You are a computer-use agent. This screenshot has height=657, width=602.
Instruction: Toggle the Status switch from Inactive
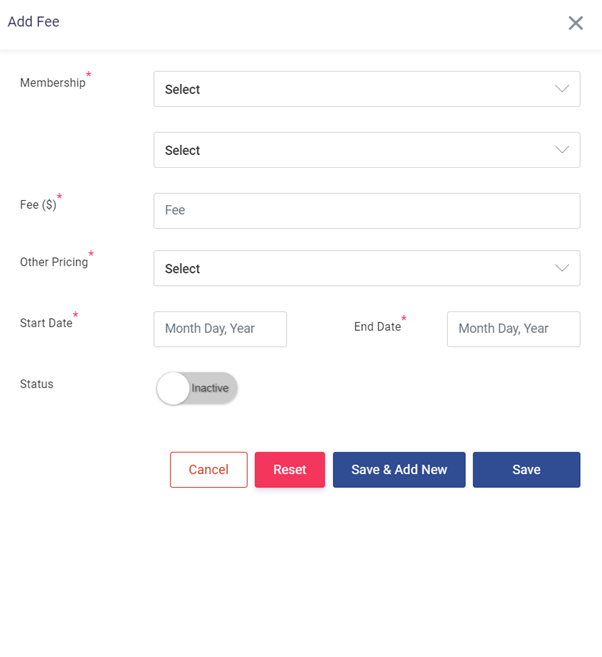197,388
